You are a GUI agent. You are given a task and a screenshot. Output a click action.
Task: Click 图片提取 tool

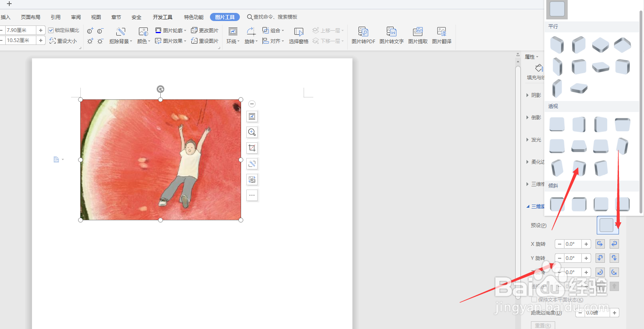[x=418, y=36]
